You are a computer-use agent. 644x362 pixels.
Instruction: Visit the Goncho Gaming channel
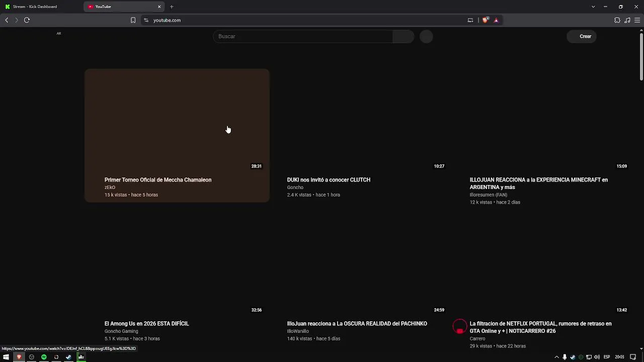point(121,331)
